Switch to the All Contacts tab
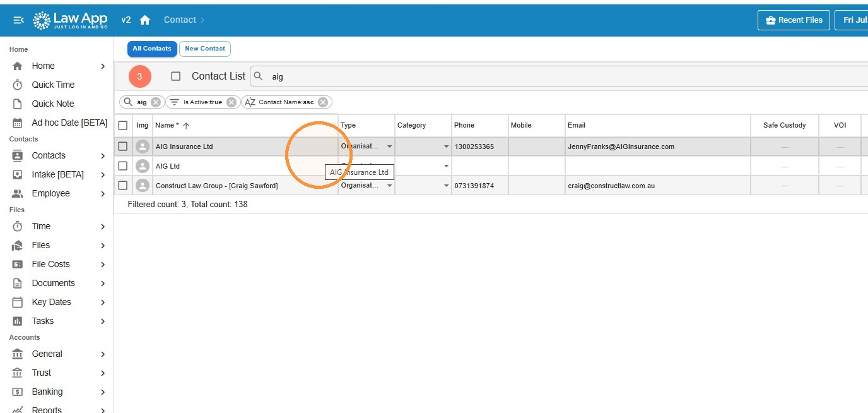This screenshot has width=868, height=413. [152, 49]
